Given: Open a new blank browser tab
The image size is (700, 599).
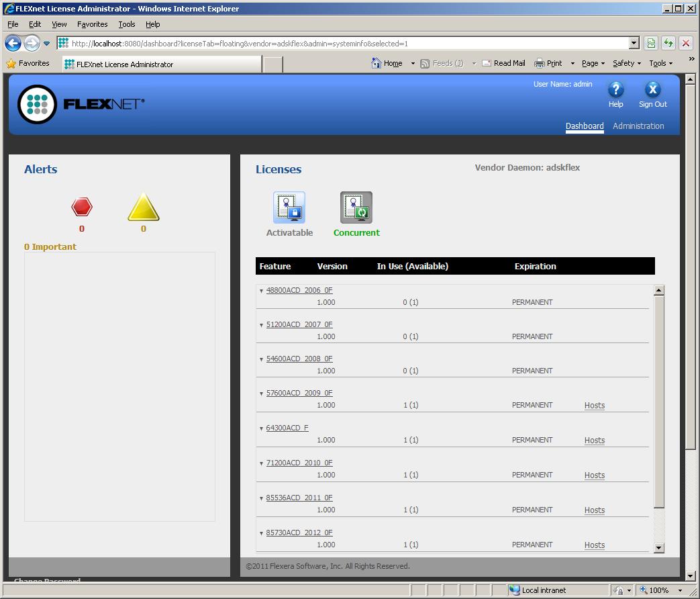Looking at the screenshot, I should pos(272,64).
